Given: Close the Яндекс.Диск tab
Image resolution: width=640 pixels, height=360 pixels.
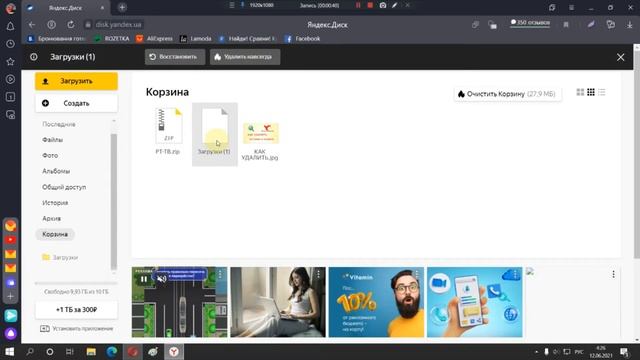Looking at the screenshot, I should pos(102,8).
